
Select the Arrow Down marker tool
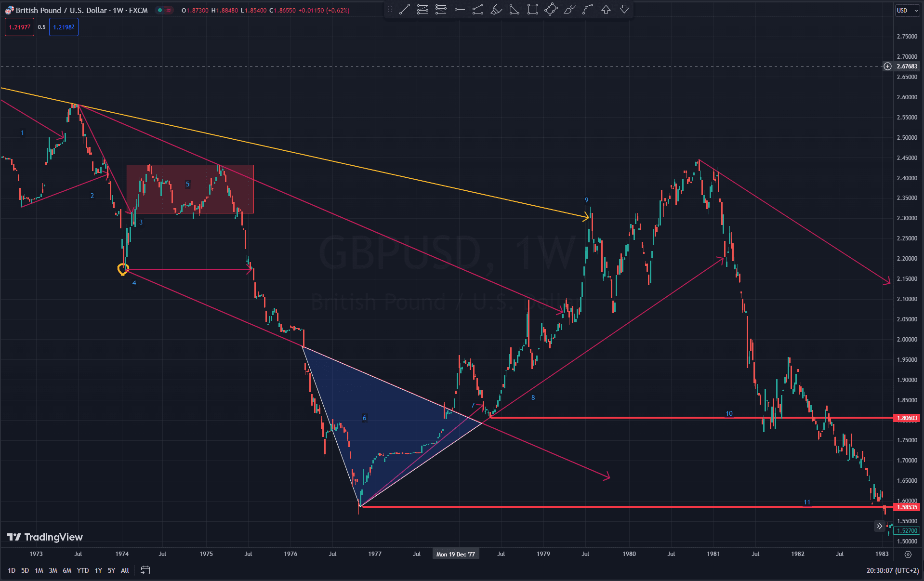(x=624, y=10)
